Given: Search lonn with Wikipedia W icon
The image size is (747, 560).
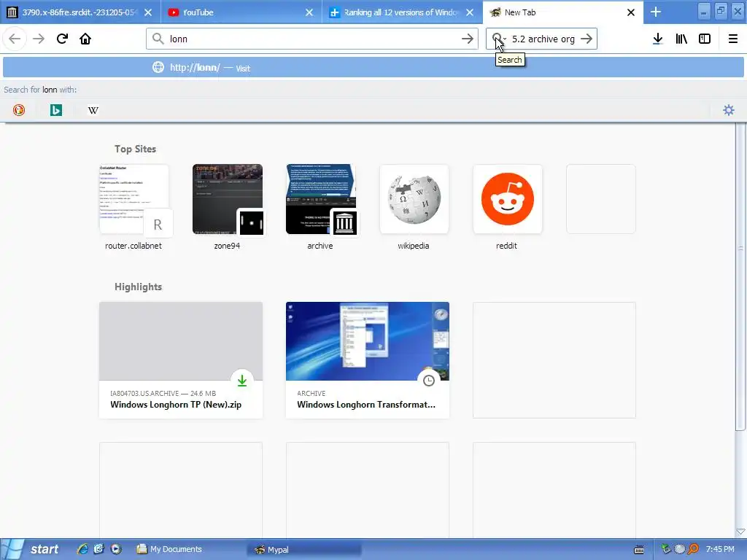Looking at the screenshot, I should pos(93,110).
